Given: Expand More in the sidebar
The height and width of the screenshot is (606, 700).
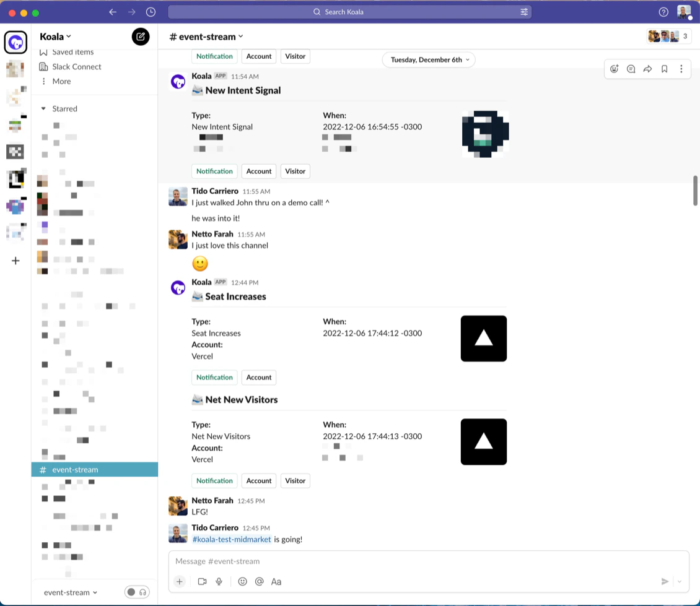Looking at the screenshot, I should [61, 81].
